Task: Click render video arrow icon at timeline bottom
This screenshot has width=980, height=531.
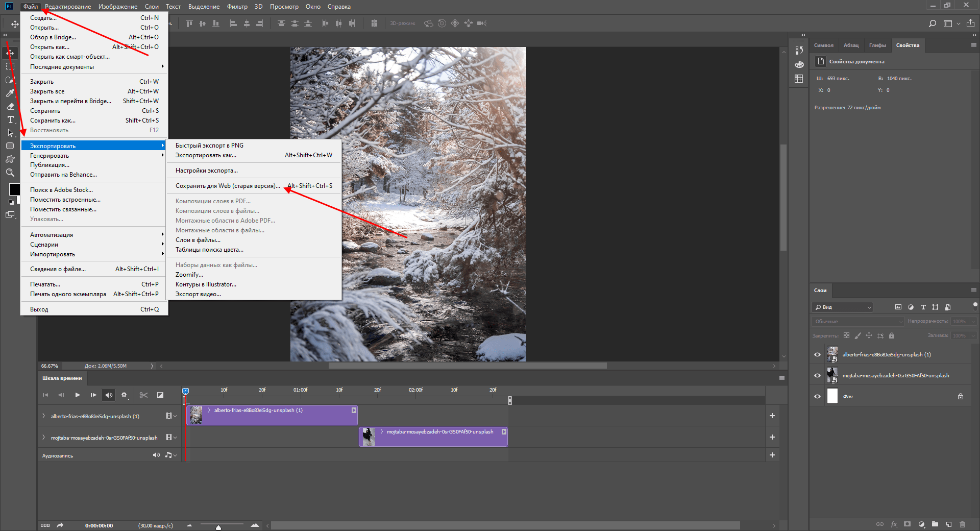Action: [x=60, y=525]
